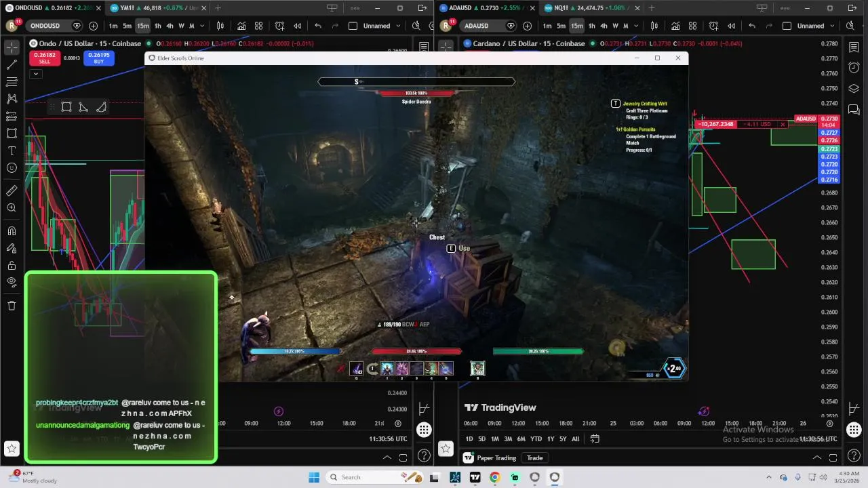Create alert in ONDOUSD toolbar

point(280,26)
